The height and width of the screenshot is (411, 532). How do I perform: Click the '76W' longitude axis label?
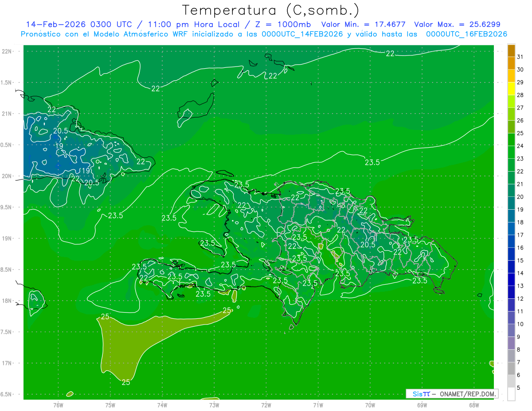pyautogui.click(x=58, y=405)
